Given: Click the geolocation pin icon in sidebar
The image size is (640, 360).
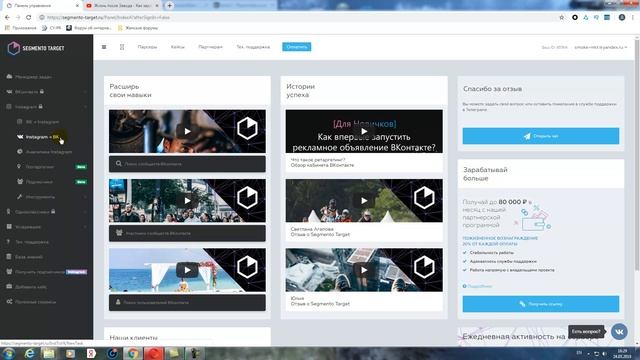Looking at the screenshot, I should (19, 167).
